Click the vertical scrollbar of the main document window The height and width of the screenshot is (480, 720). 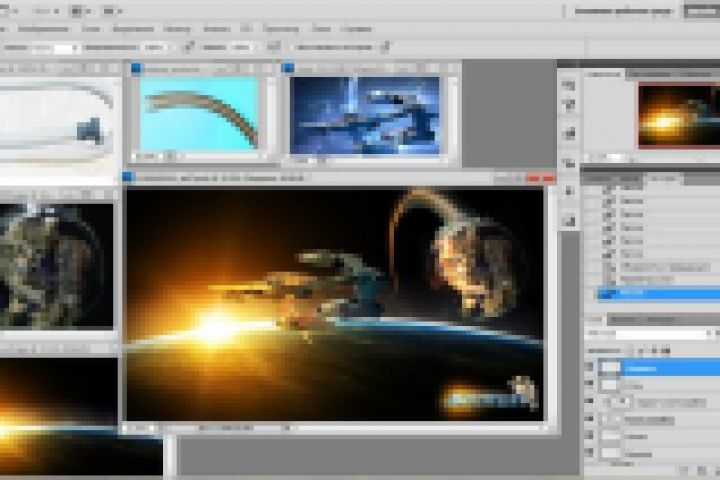click(x=551, y=303)
